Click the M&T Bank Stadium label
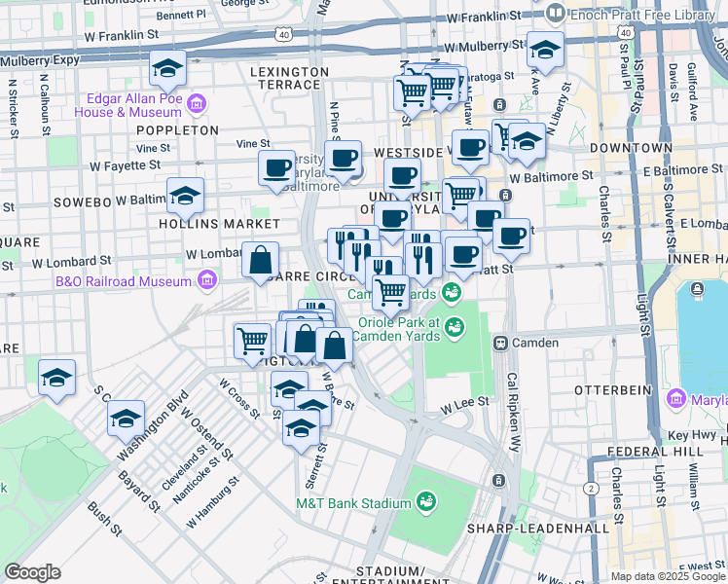 (354, 503)
